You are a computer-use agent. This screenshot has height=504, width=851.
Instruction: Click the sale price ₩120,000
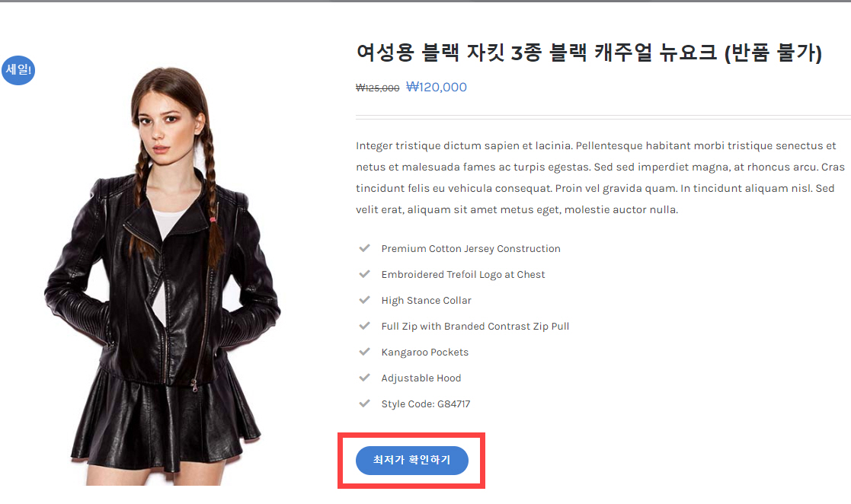437,87
